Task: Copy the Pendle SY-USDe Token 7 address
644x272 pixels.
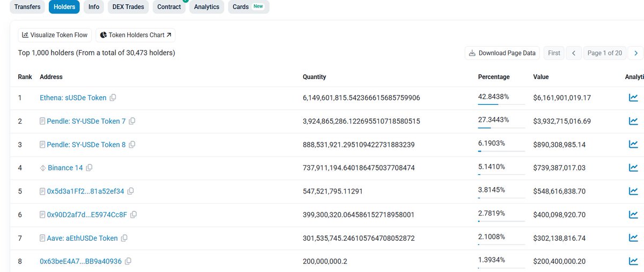Action: [x=132, y=121]
